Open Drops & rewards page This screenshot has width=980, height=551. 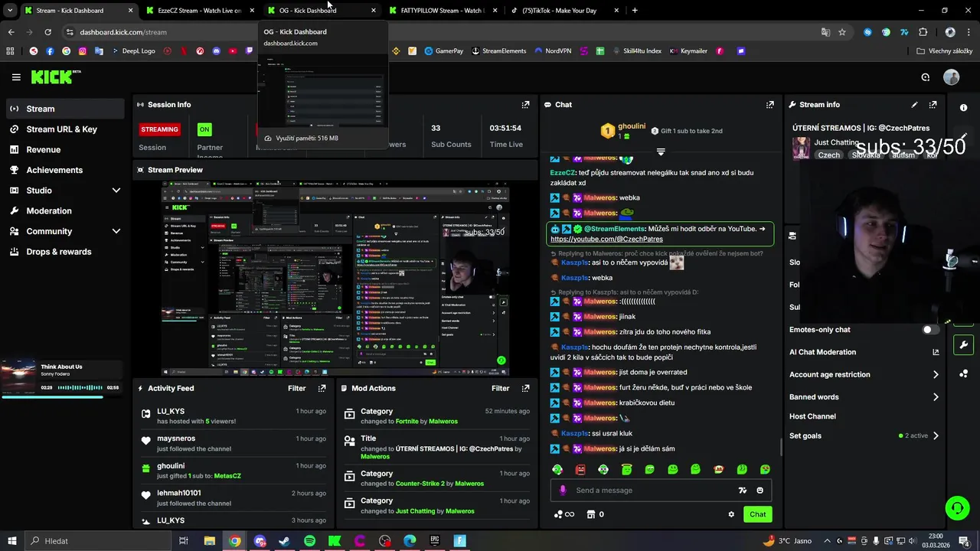(x=64, y=252)
